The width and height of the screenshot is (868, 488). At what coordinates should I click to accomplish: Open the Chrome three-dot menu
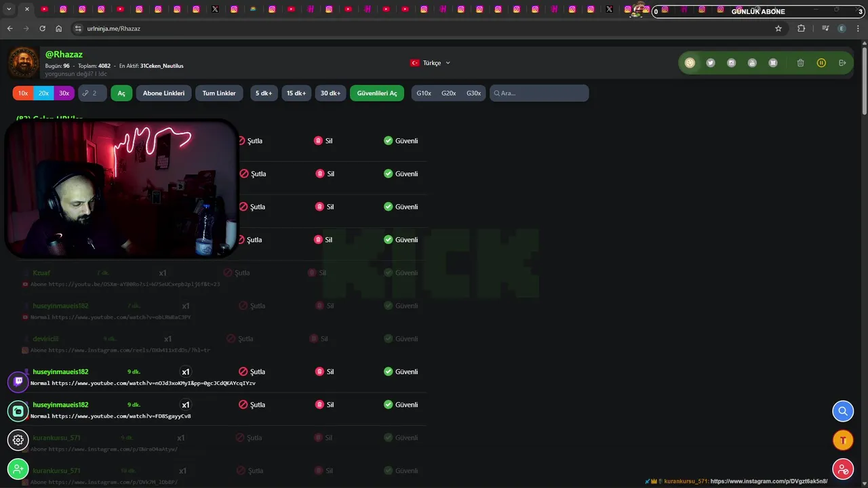point(859,28)
